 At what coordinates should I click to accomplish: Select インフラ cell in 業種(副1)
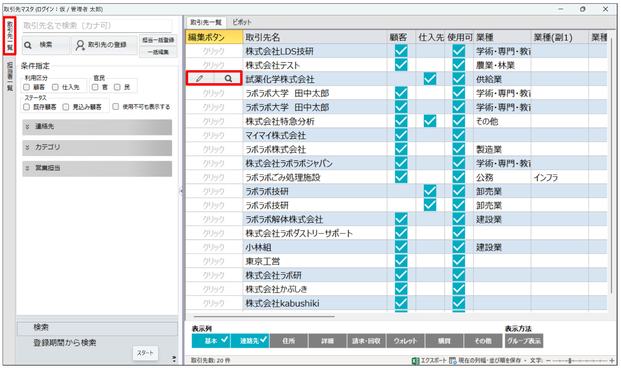[x=559, y=177]
